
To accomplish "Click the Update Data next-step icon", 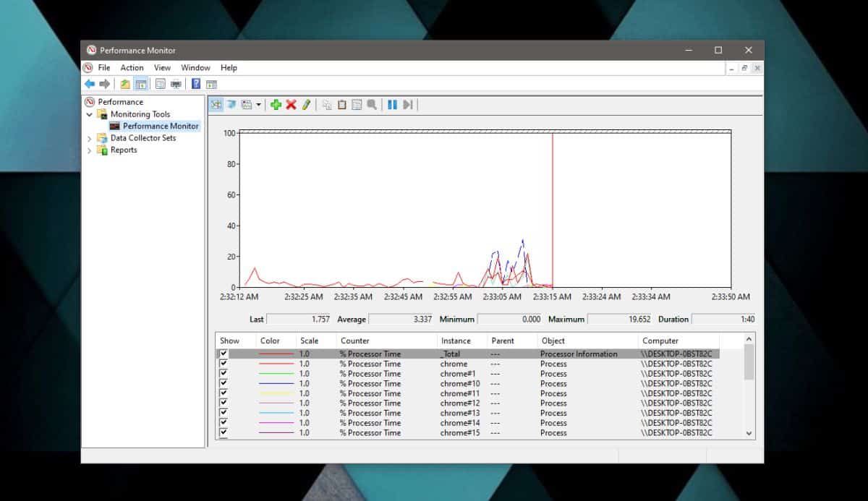I will 408,105.
